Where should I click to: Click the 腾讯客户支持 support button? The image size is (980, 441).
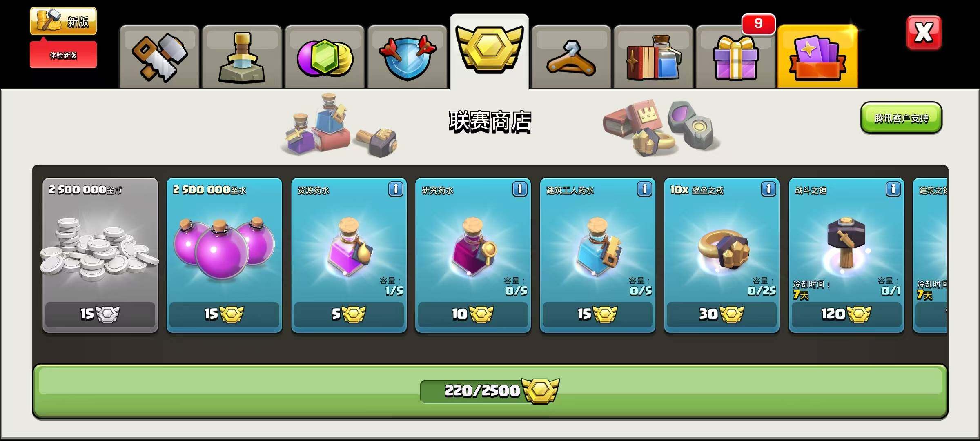[x=901, y=118]
